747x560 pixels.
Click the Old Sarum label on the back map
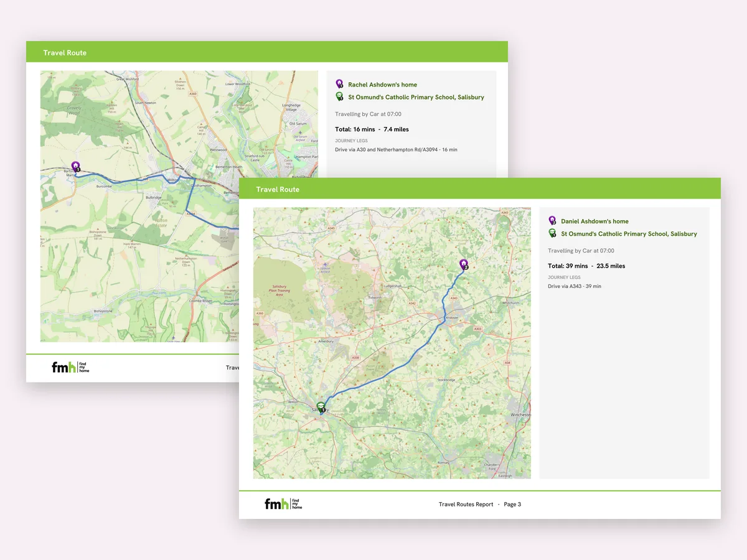297,124
